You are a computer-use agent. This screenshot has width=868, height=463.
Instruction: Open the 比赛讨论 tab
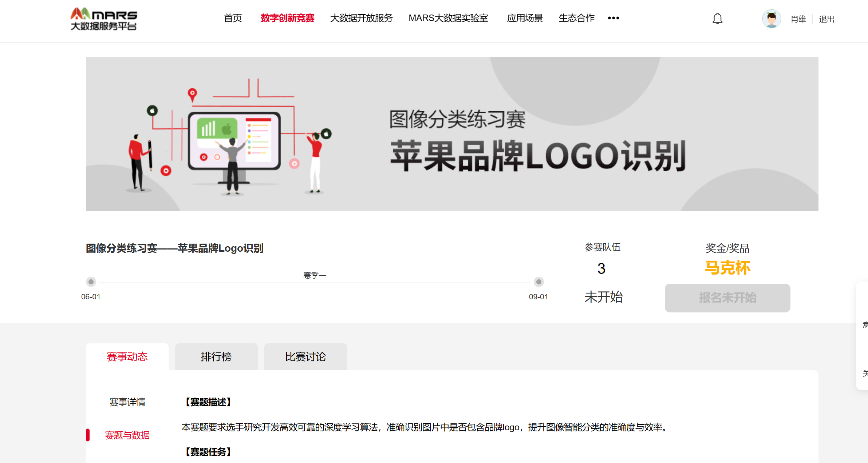click(x=305, y=357)
